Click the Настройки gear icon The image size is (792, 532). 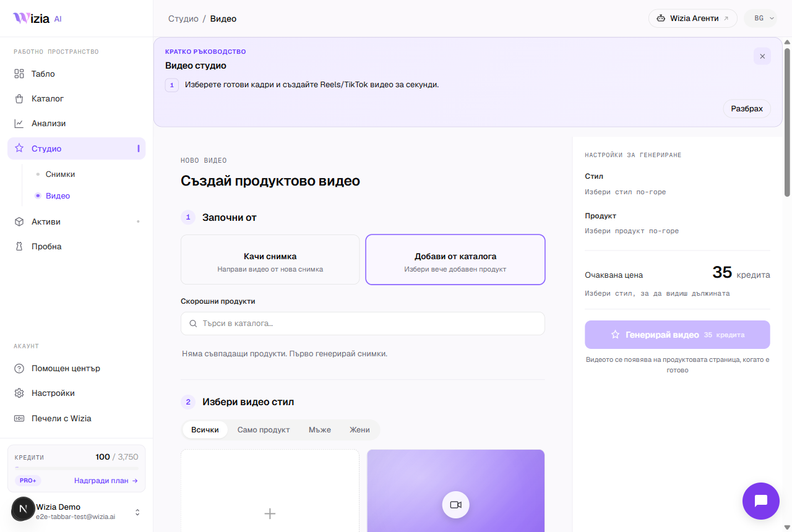click(x=19, y=393)
